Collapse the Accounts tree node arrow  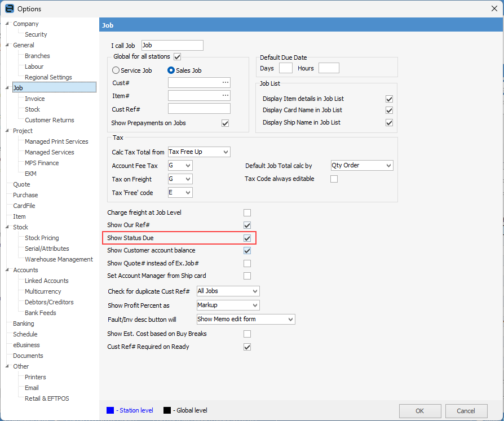pos(7,270)
